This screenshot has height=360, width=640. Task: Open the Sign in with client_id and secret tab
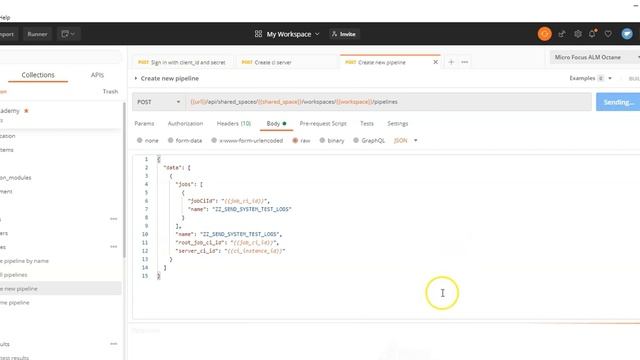tap(182, 62)
